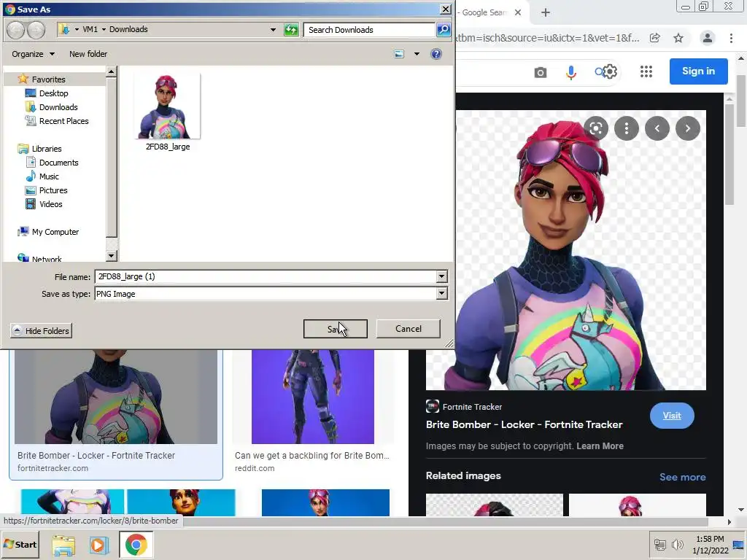Open the Chrome profile icon
Viewport: 747px width, 560px height.
[708, 38]
